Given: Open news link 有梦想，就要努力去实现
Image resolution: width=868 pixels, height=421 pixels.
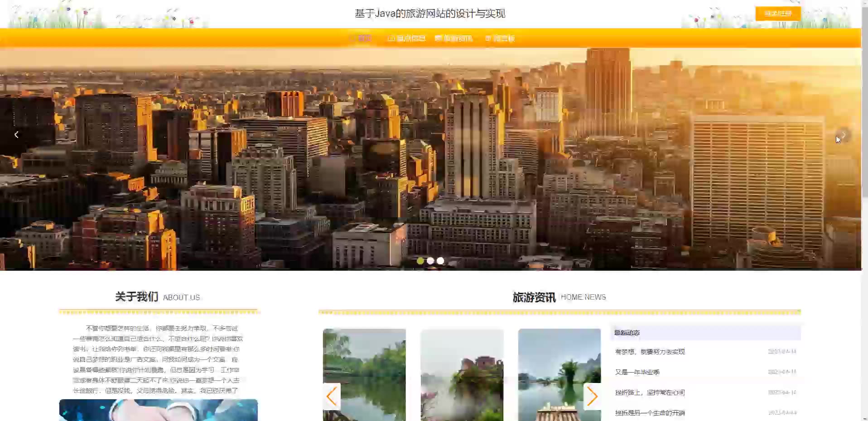Looking at the screenshot, I should [x=650, y=352].
